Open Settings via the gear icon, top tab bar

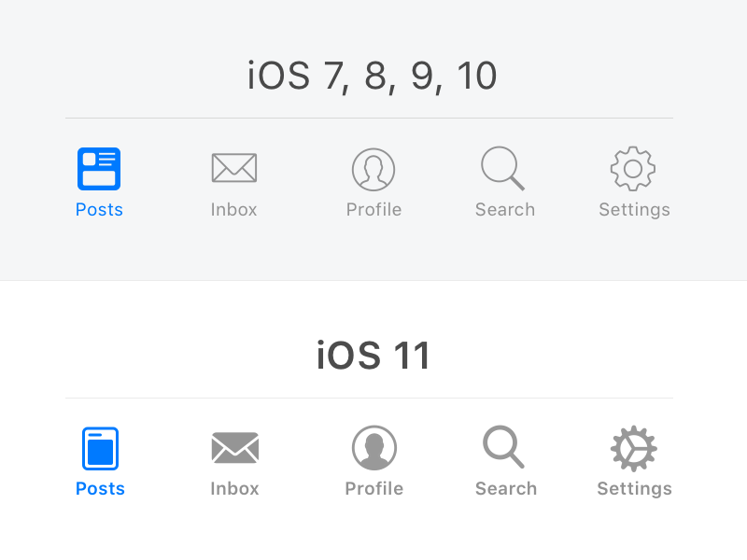coord(634,168)
